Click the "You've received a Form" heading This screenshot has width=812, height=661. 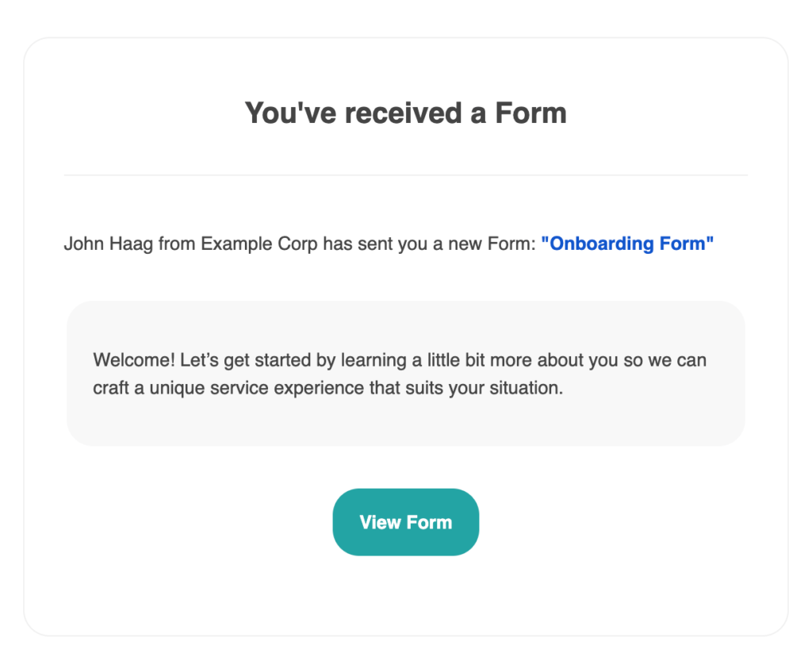click(405, 113)
